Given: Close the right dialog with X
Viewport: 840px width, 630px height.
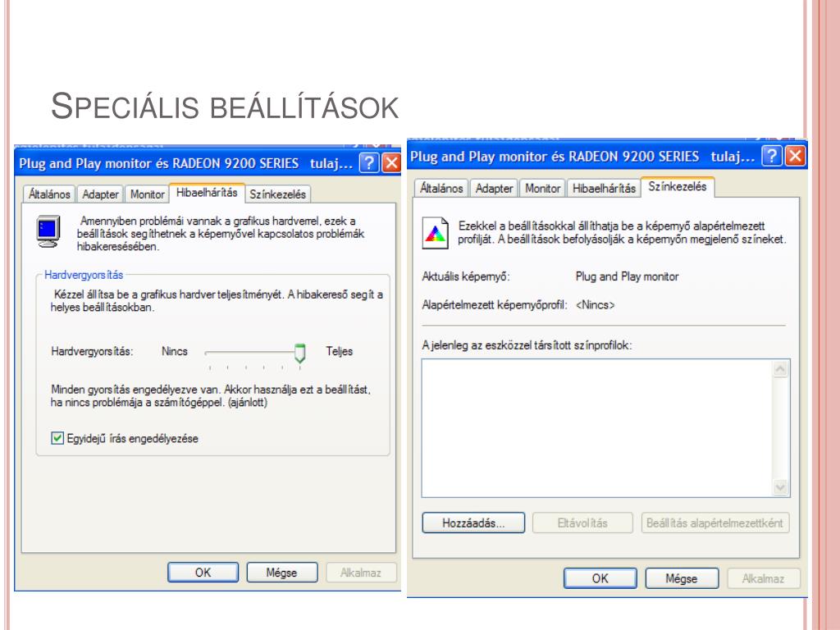Looking at the screenshot, I should pyautogui.click(x=795, y=156).
